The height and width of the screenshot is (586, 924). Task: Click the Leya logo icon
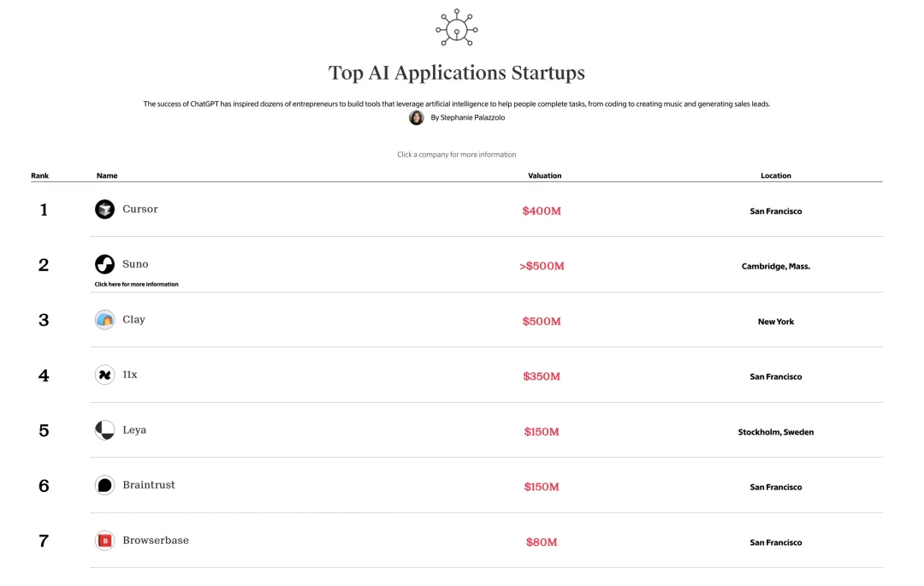(104, 430)
